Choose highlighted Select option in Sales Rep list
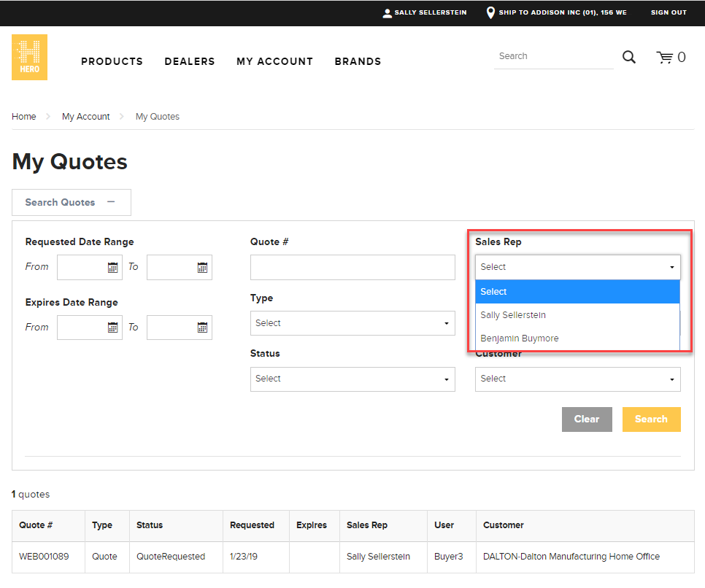Screen dimensions: 705x588 point(577,292)
